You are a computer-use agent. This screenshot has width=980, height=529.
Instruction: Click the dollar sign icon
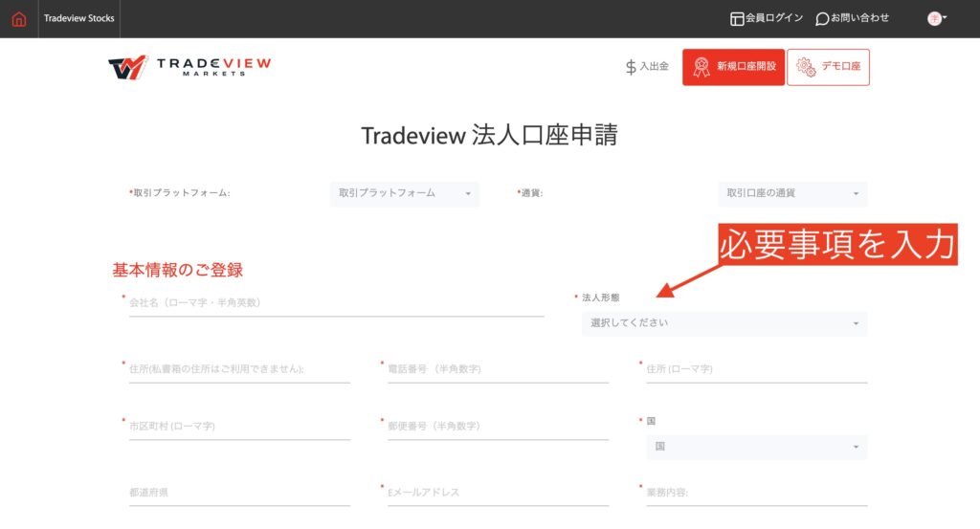631,67
